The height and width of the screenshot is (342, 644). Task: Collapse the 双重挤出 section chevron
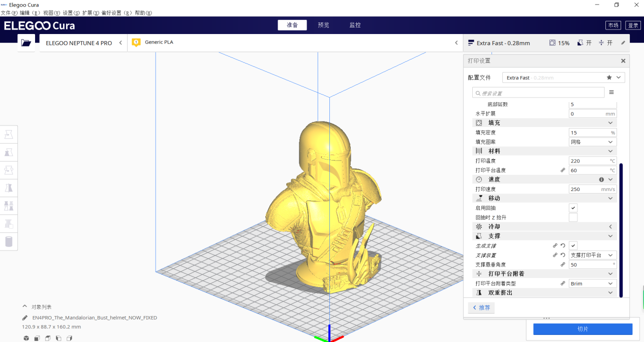point(610,293)
